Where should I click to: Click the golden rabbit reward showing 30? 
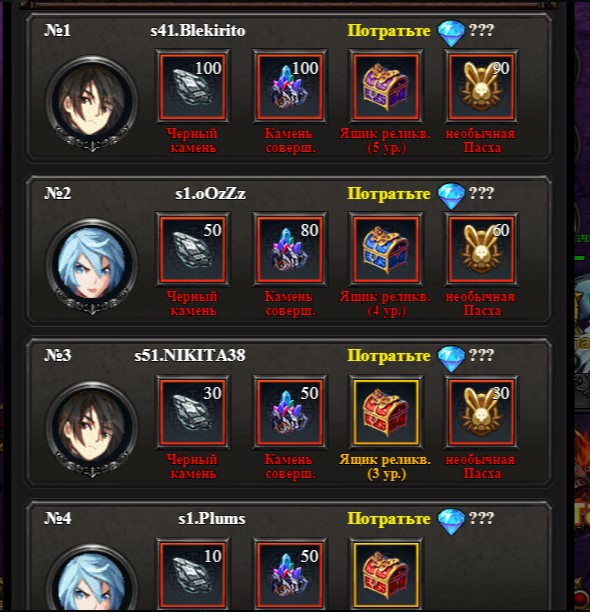(x=482, y=413)
